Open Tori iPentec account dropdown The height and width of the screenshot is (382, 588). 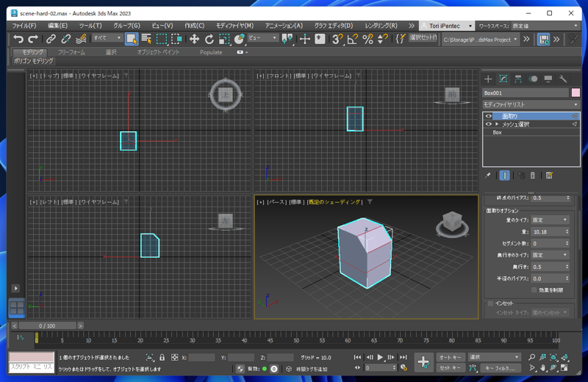coord(446,26)
